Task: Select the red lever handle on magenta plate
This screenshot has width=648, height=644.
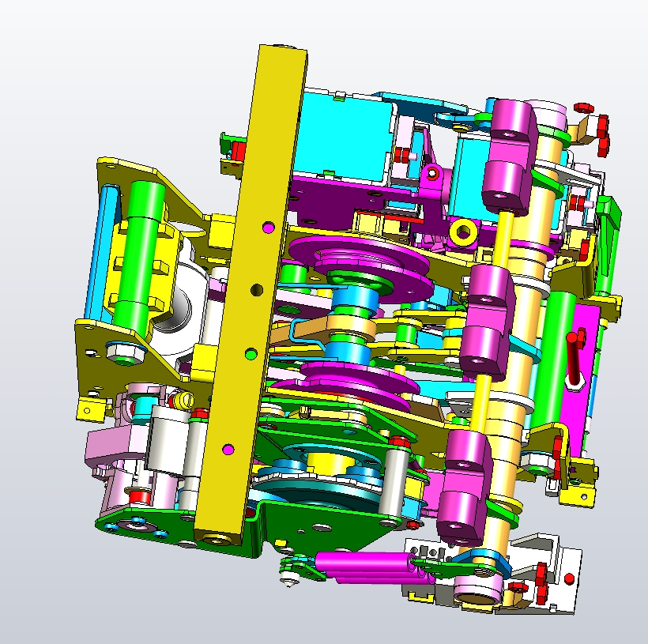Action: [x=575, y=358]
